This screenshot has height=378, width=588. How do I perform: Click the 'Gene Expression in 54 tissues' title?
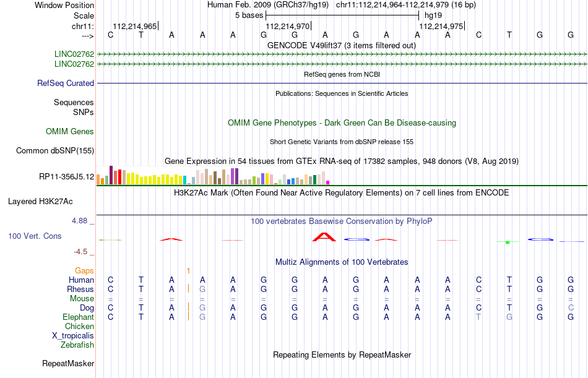click(342, 161)
